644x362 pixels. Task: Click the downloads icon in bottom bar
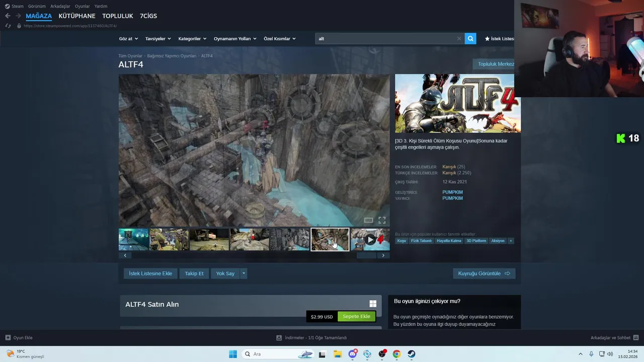[279, 338]
